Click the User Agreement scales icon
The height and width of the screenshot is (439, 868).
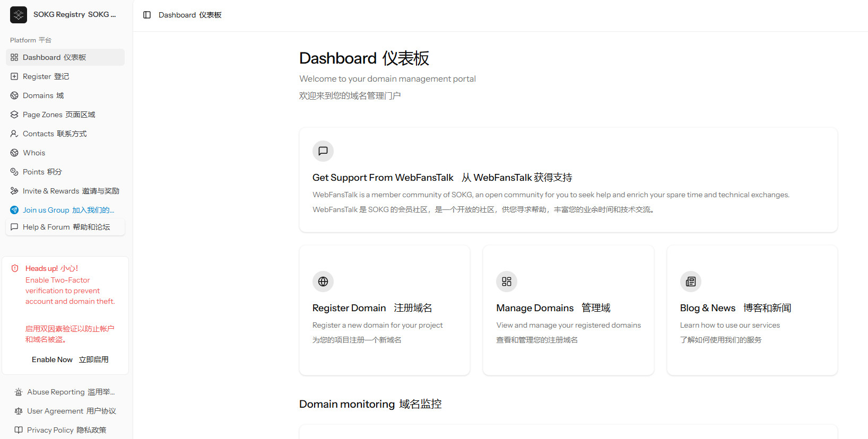[19, 411]
